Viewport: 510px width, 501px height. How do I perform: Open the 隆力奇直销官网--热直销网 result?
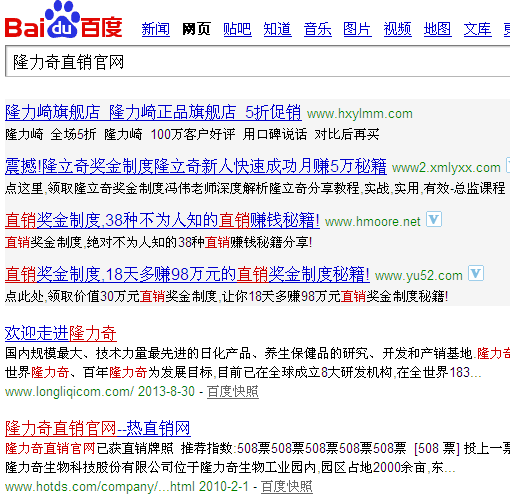tap(98, 428)
